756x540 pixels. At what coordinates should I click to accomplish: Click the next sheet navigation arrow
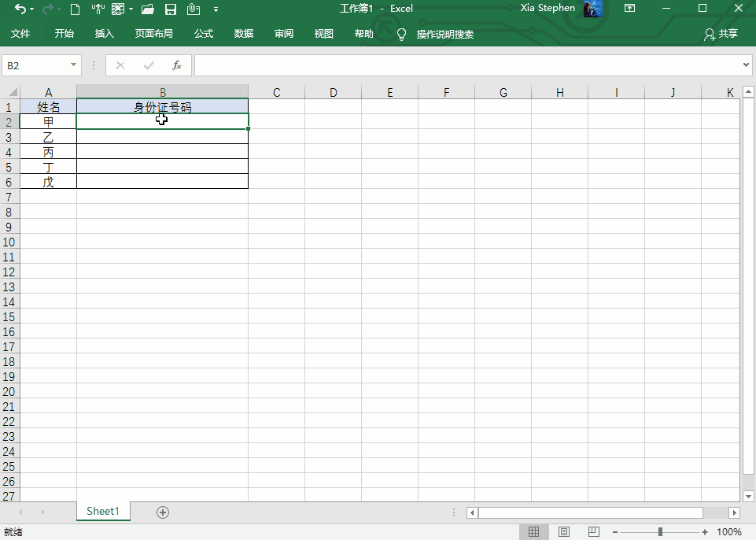pyautogui.click(x=43, y=512)
